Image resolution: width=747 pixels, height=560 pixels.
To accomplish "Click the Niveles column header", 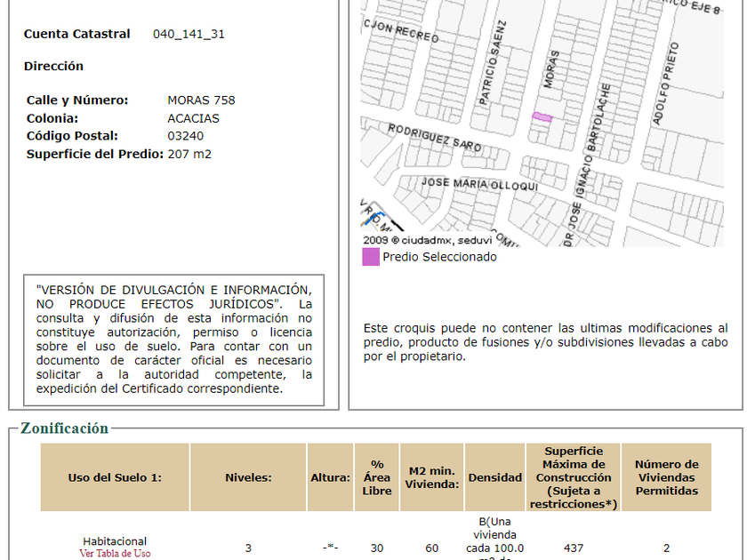I will coord(248,477).
